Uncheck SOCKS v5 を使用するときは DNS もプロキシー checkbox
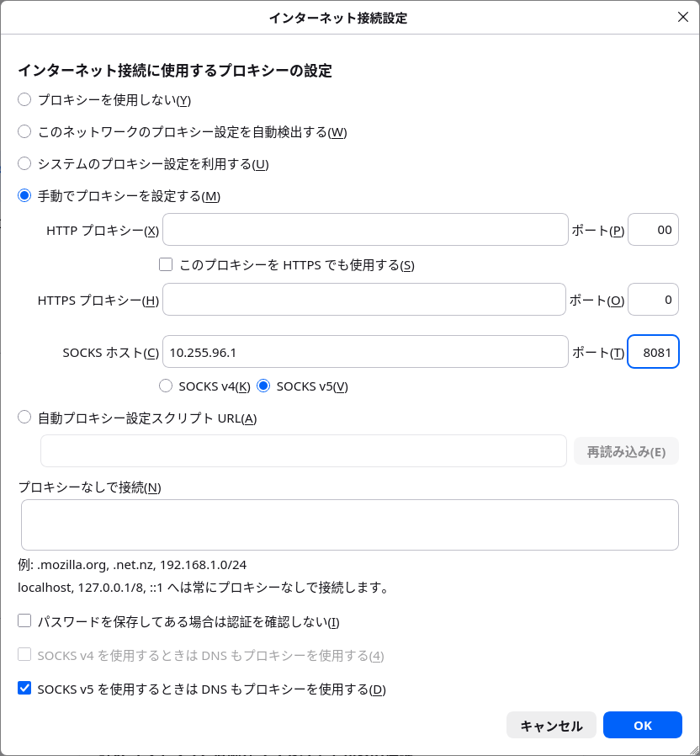 tap(24, 688)
